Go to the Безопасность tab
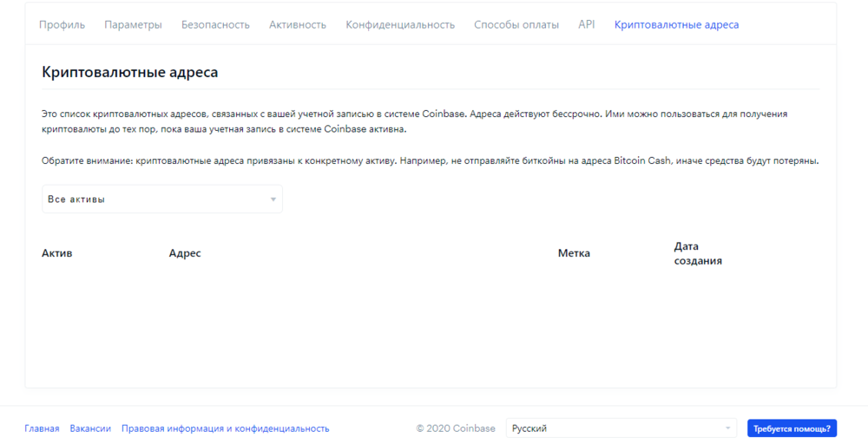The width and height of the screenshot is (868, 444). tap(215, 25)
